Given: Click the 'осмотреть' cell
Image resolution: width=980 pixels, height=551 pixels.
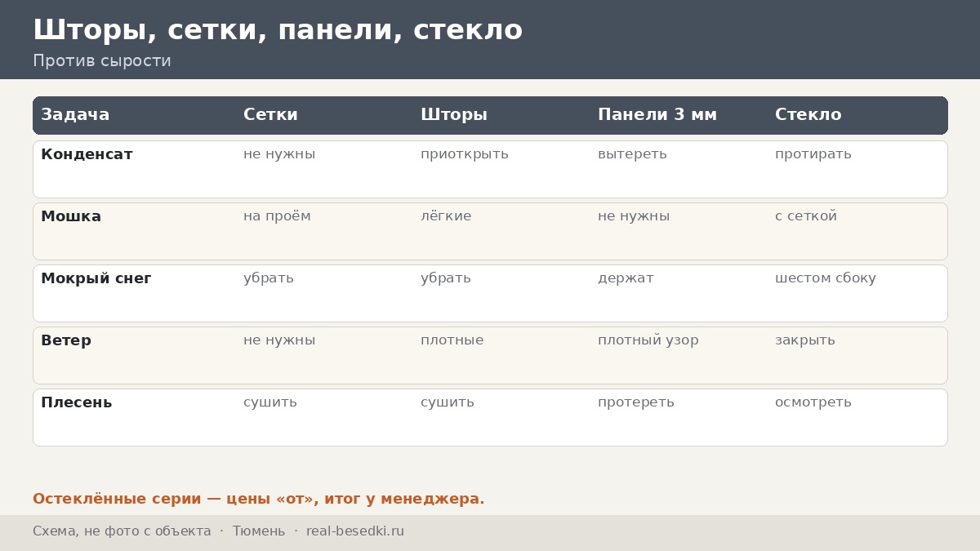Looking at the screenshot, I should click(813, 402).
